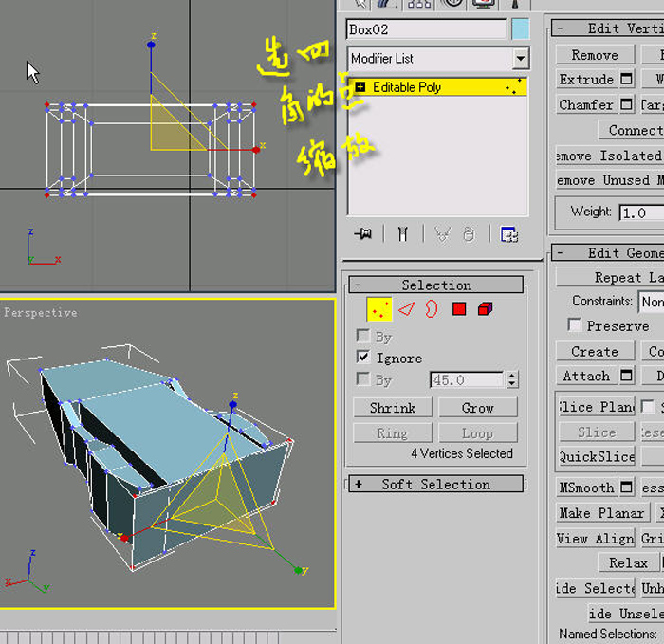This screenshot has width=664, height=644.
Task: Click the light-blue object color swatch
Action: [520, 29]
